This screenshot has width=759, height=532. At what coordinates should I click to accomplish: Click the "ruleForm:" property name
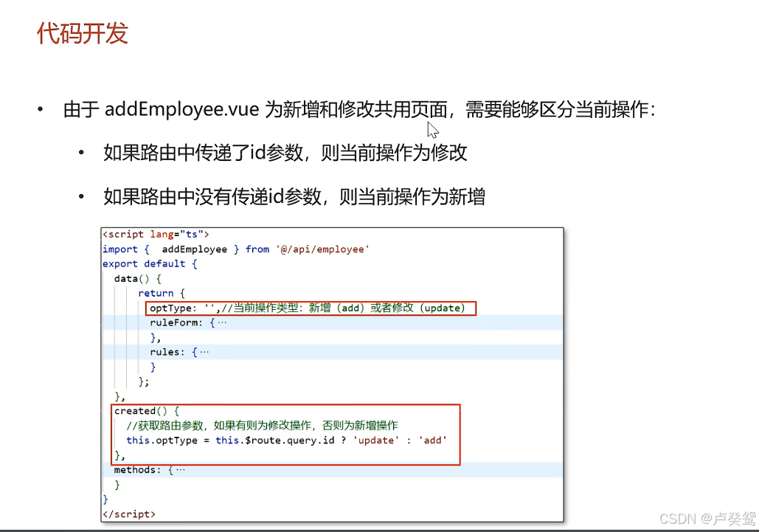pos(176,323)
